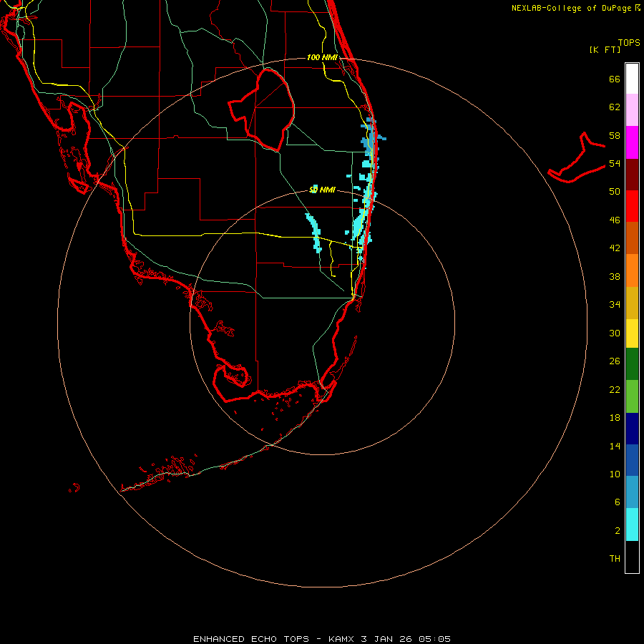Click the '54' legend value
The width and height of the screenshot is (644, 644).
(x=615, y=163)
